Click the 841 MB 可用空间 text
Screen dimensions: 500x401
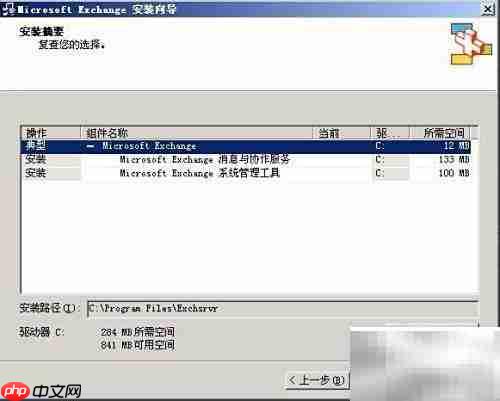pyautogui.click(x=138, y=345)
